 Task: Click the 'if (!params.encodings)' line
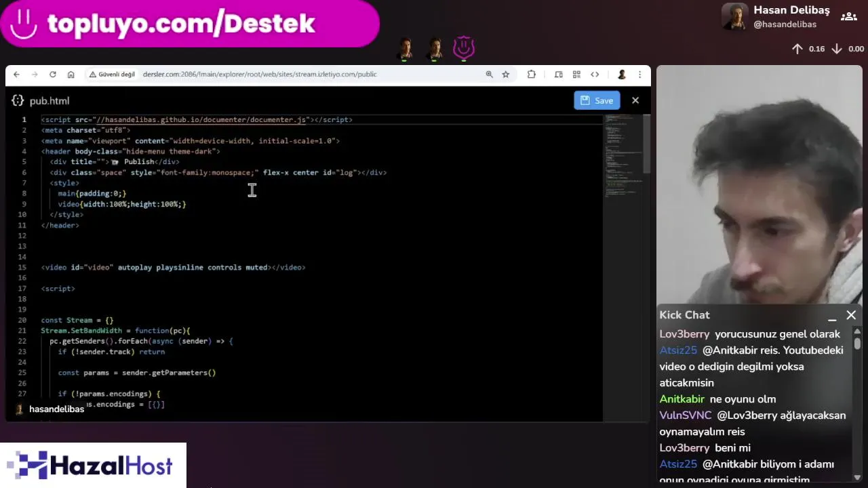[109, 394]
